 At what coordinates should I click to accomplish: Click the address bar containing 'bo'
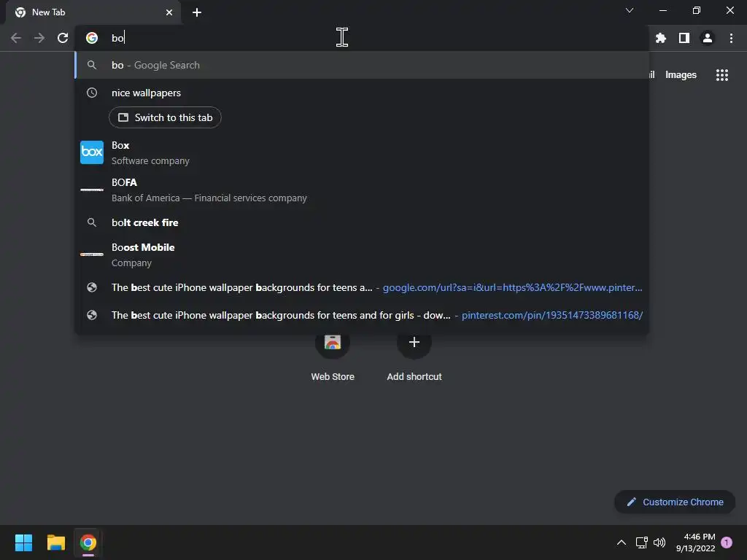coord(362,38)
